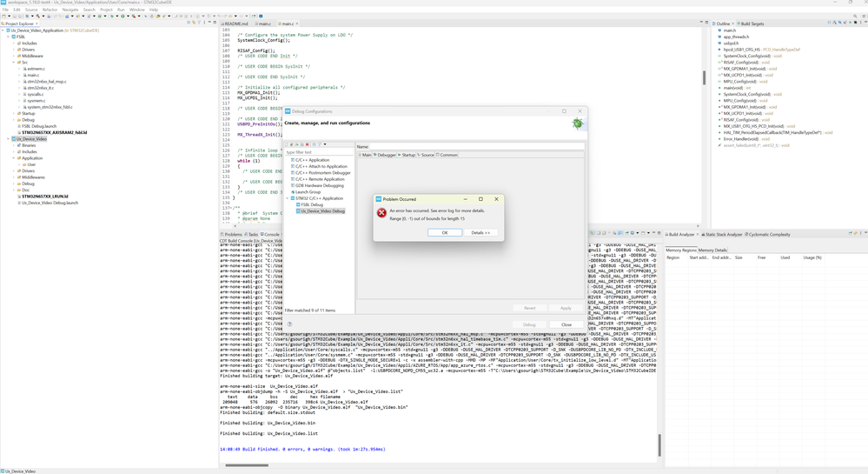
Task: Switch to Build Targets tab
Action: tap(752, 23)
